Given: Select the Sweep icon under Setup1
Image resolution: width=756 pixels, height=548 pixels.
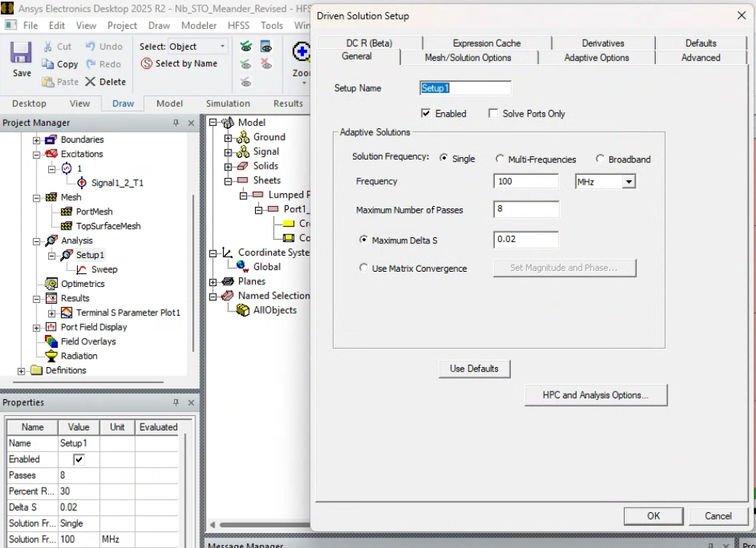Looking at the screenshot, I should pos(82,269).
